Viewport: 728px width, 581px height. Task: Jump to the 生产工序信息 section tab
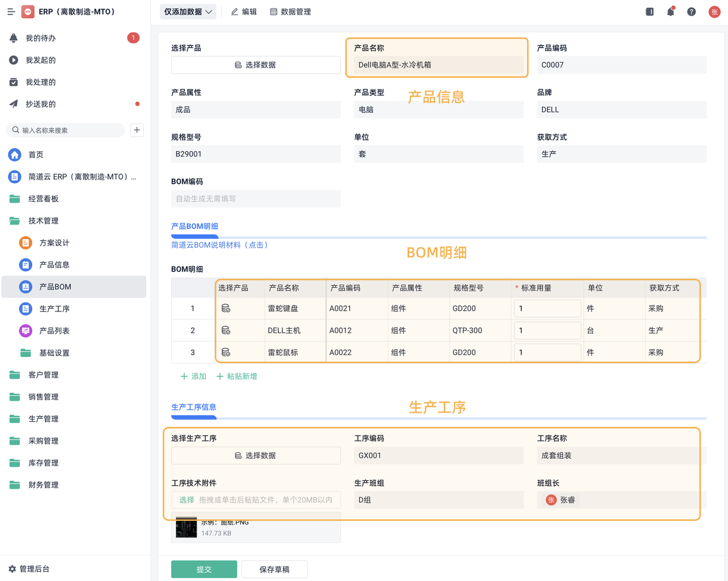coord(194,407)
